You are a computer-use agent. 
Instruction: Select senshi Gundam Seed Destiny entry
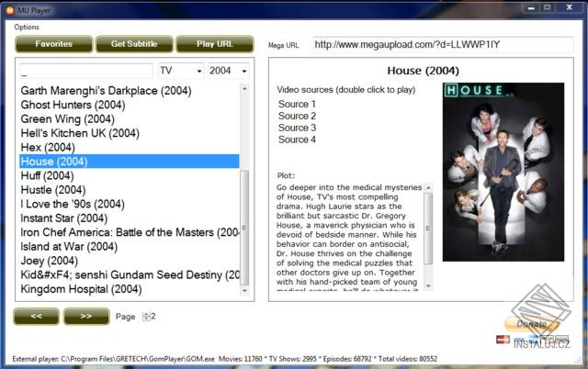click(130, 275)
